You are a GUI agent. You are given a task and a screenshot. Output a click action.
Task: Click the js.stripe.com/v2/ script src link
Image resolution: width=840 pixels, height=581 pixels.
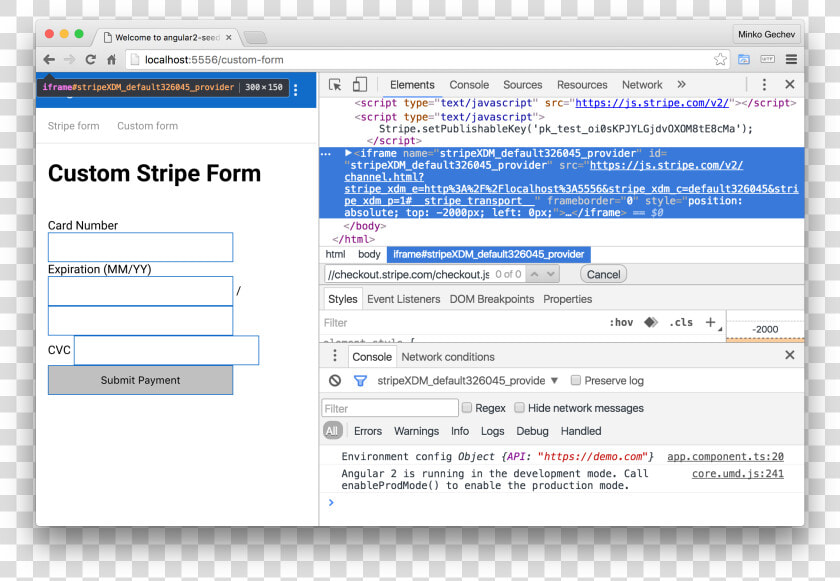[652, 103]
